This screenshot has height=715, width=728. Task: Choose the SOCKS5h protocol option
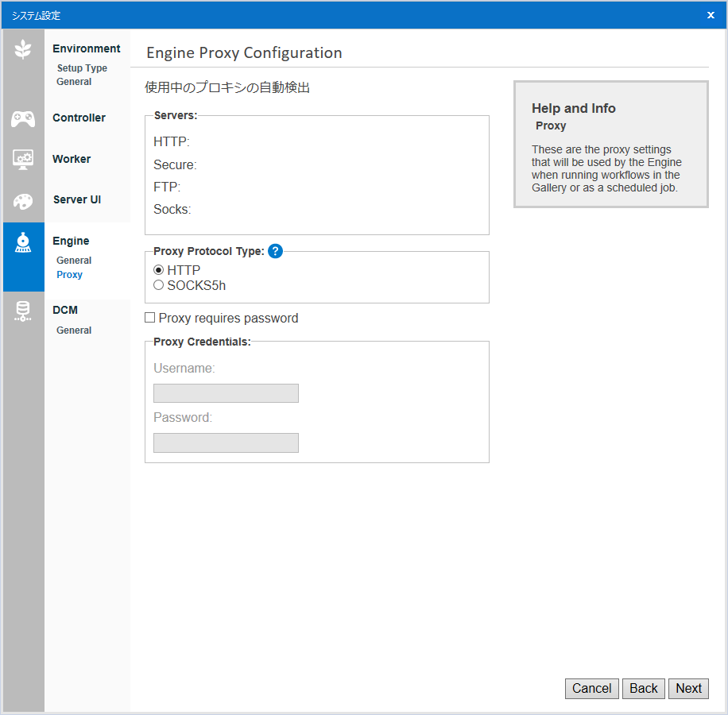(158, 285)
